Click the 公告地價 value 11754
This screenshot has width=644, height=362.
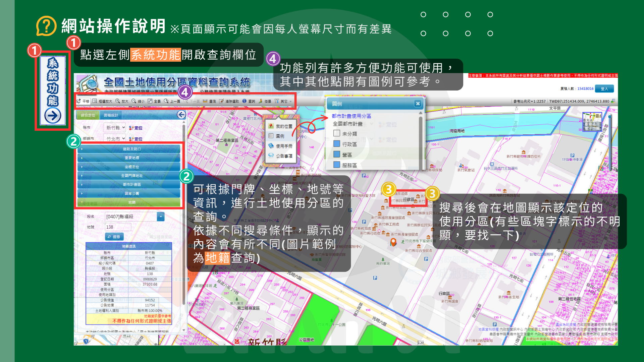point(150,305)
